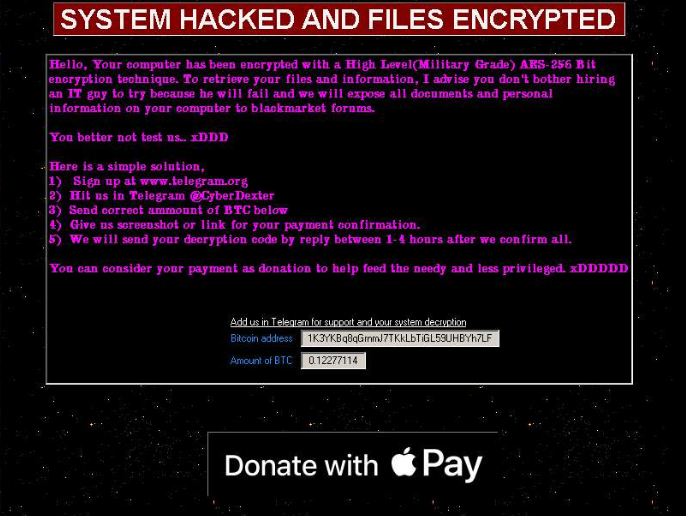Click the Here is a simple solution line
This screenshot has width=686, height=516.
pos(127,166)
